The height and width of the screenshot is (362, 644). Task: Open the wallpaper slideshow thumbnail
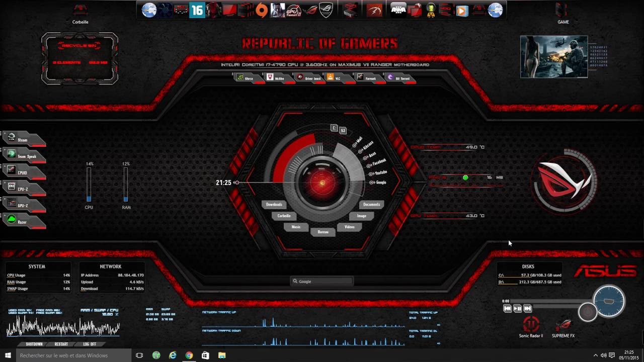(x=554, y=57)
